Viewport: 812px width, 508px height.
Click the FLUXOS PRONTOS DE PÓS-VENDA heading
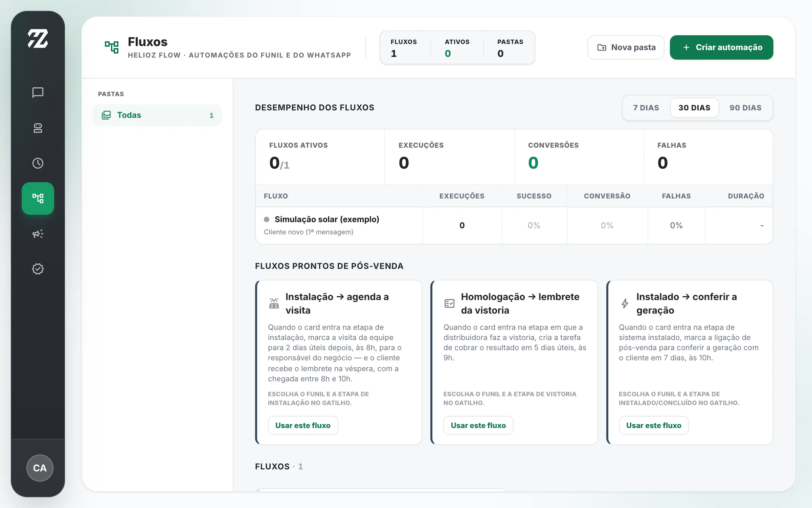point(329,266)
